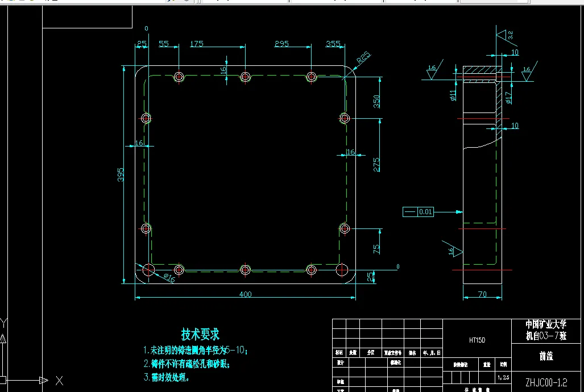
Task: Click the Y axis label of the UCS icon
Action: click(x=3, y=323)
